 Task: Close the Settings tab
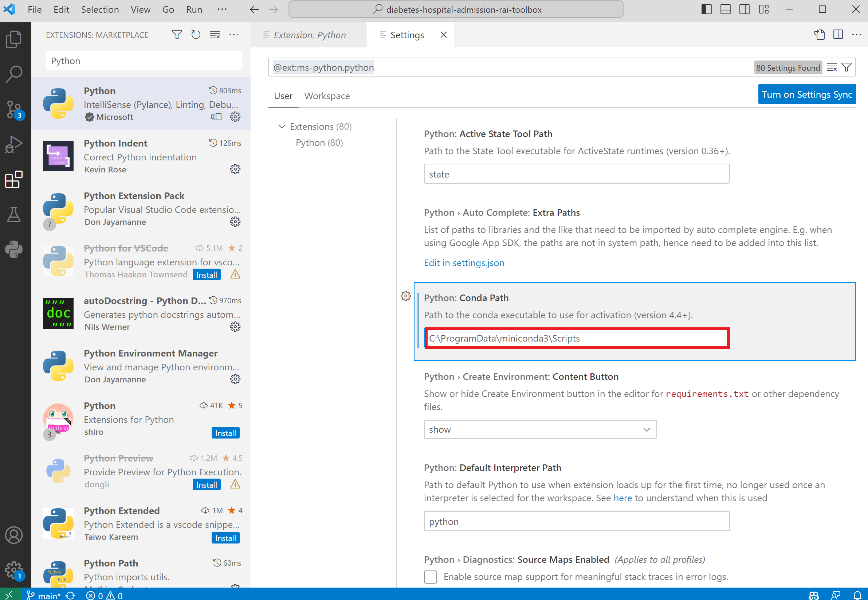pyautogui.click(x=444, y=35)
